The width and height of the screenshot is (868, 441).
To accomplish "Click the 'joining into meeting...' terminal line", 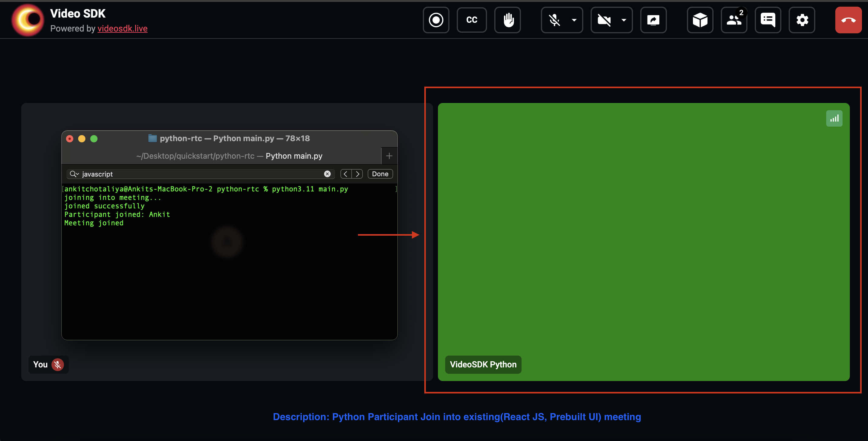I will (x=113, y=198).
